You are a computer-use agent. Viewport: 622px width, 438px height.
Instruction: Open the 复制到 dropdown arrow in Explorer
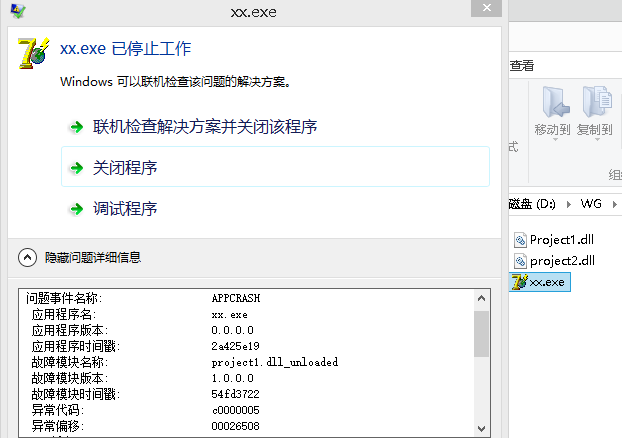597,140
